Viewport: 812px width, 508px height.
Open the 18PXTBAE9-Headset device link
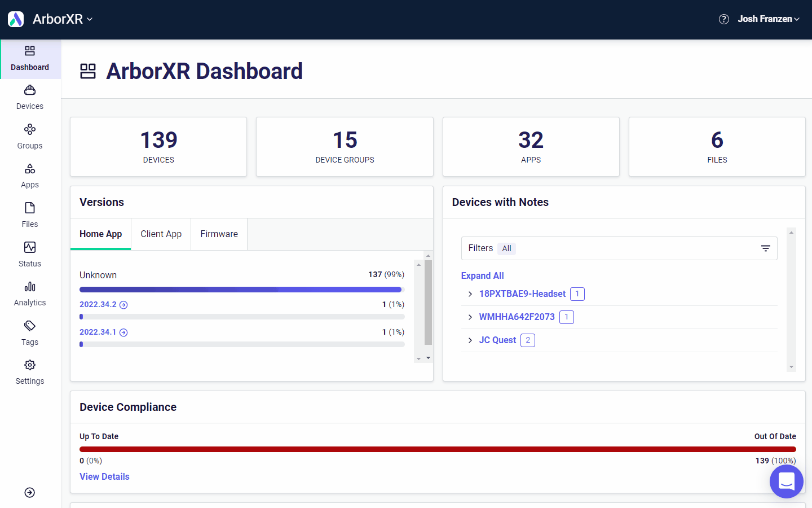pos(522,294)
